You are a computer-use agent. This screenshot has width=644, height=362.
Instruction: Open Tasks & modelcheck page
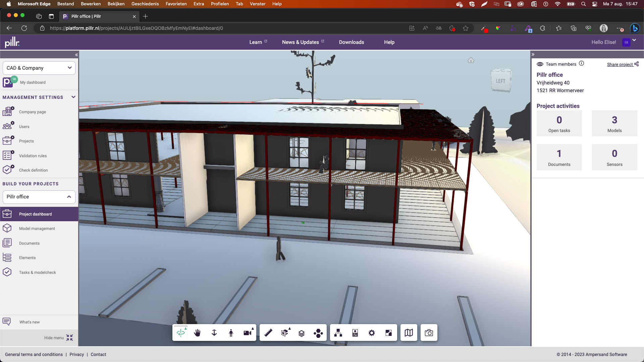click(x=38, y=272)
